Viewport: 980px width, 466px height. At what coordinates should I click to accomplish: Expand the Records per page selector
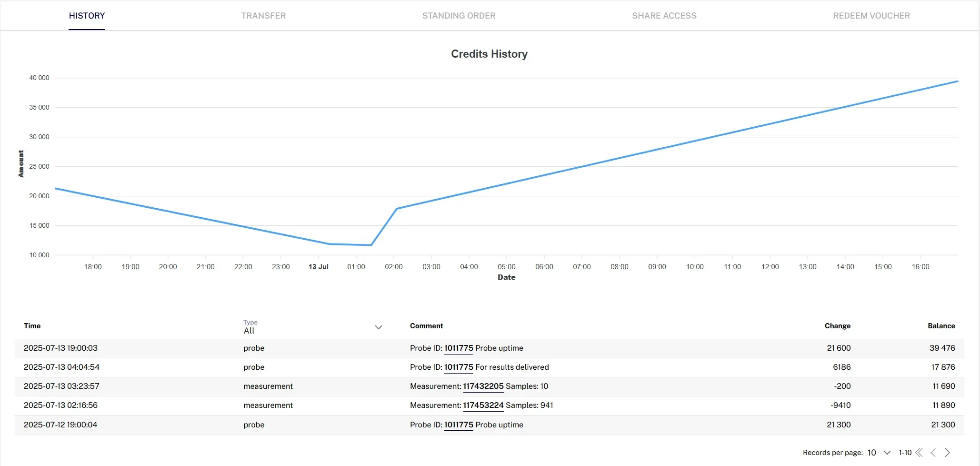point(879,453)
